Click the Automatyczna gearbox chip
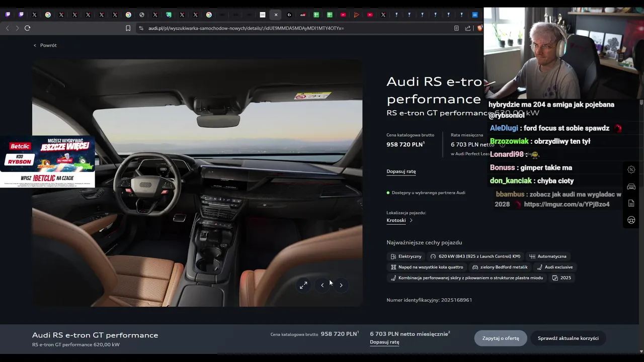Viewport: 644px width, 362px height. [547, 256]
